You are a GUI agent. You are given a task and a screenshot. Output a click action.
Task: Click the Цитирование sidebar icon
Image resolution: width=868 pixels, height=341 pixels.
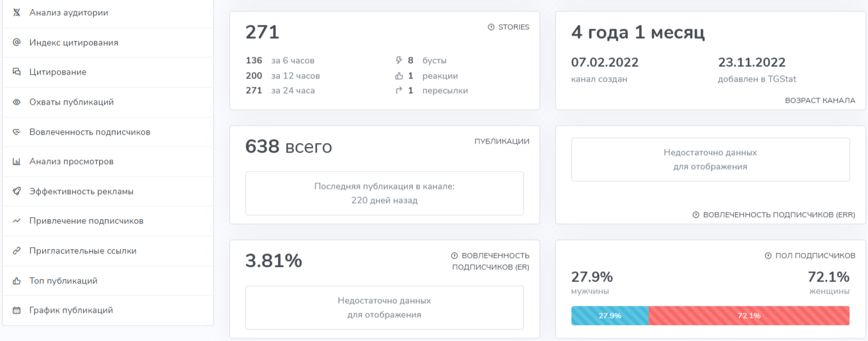pyautogui.click(x=17, y=72)
